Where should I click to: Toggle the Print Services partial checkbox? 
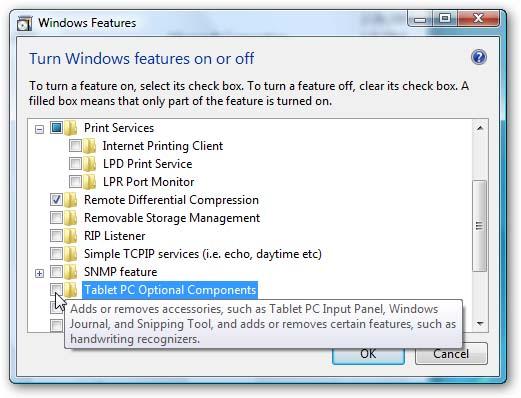coord(56,127)
